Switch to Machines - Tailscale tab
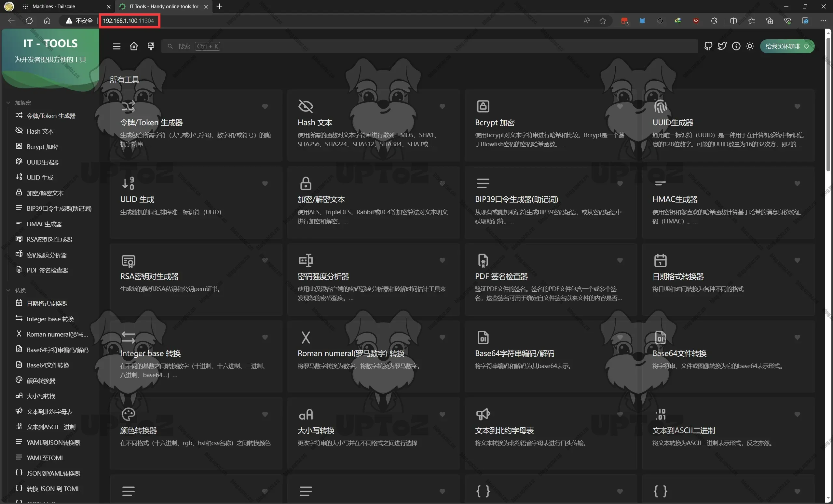Screen dimensions: 833x504 (67, 7)
